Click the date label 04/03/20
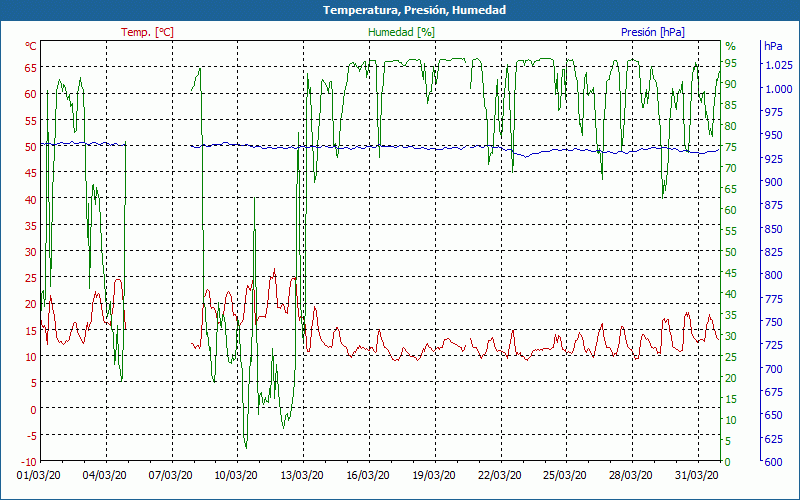Screen dimensions: 800x500 105,476
